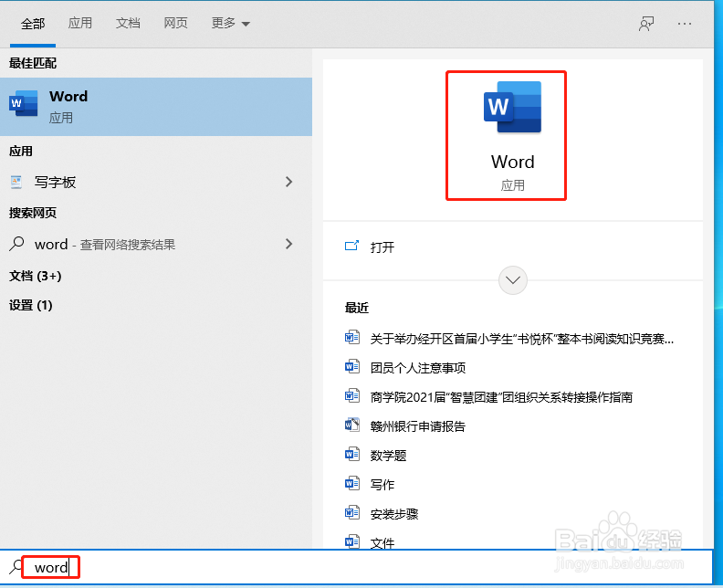Open the Word app best match result

click(156, 107)
